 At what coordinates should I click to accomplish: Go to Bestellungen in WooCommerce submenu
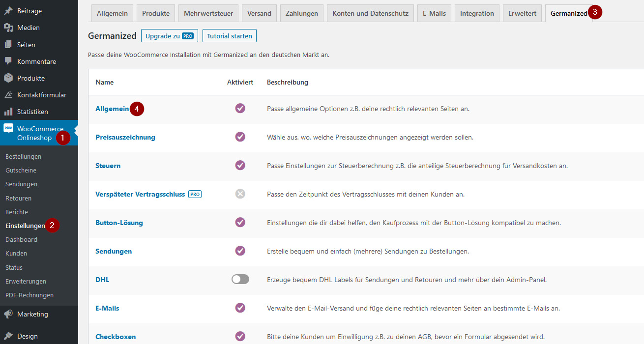point(23,156)
